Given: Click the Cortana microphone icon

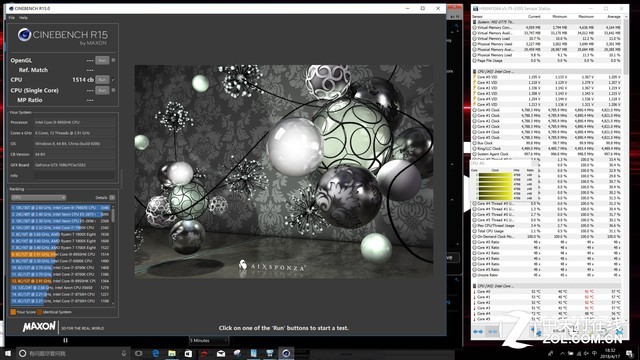Looking at the screenshot, I should click(123, 353).
